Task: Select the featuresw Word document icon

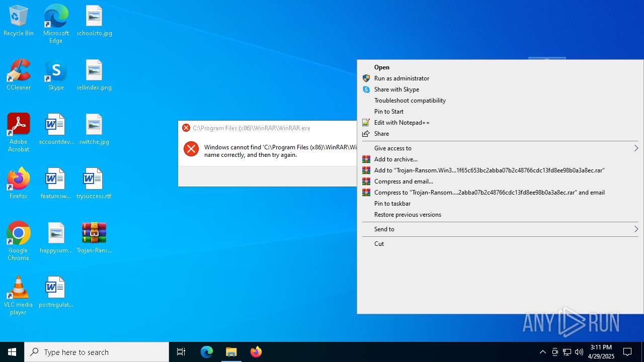Action: (56, 184)
